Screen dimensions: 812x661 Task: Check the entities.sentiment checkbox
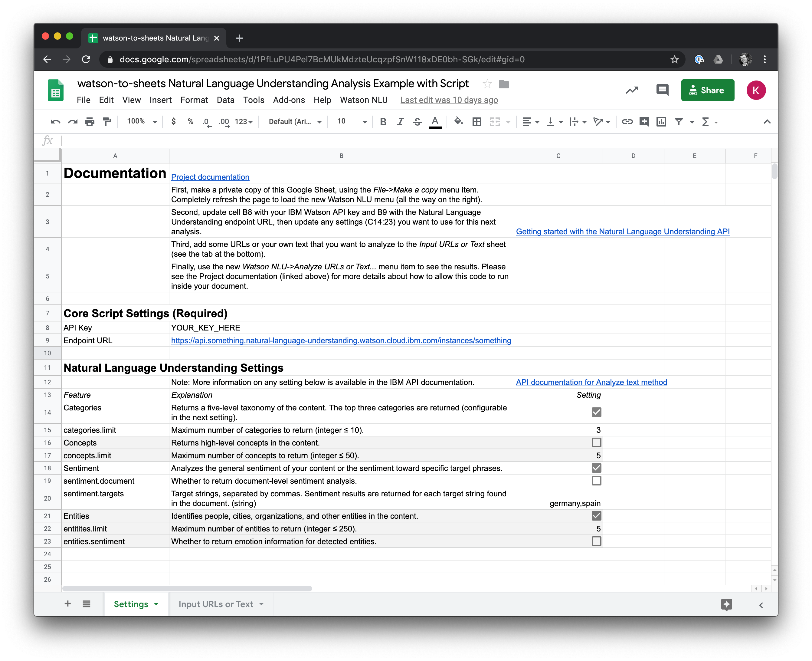(x=596, y=541)
